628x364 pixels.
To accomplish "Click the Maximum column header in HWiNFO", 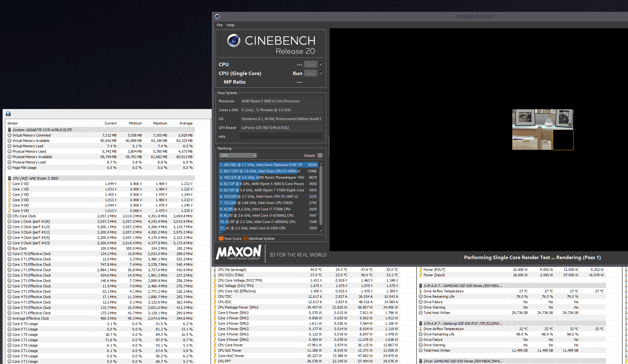I will pos(156,123).
